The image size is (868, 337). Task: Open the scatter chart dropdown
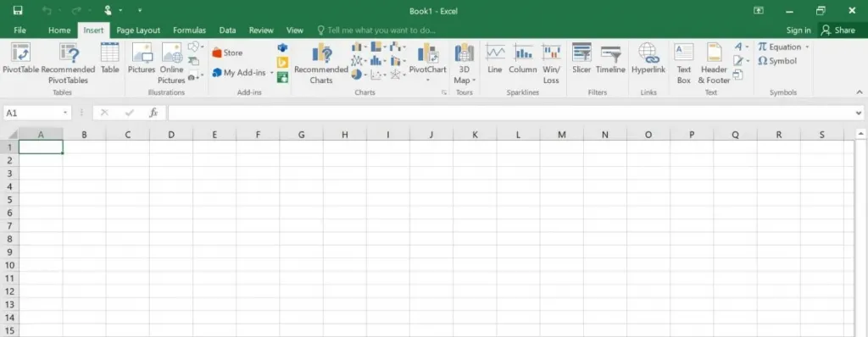[379, 75]
